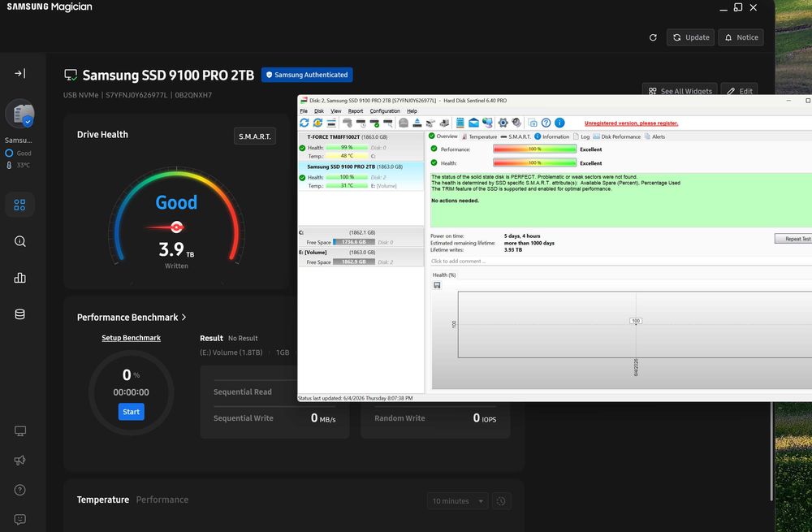Click the blue info icon in the Sentinel toolbar
The width and height of the screenshot is (812, 532).
pos(559,123)
